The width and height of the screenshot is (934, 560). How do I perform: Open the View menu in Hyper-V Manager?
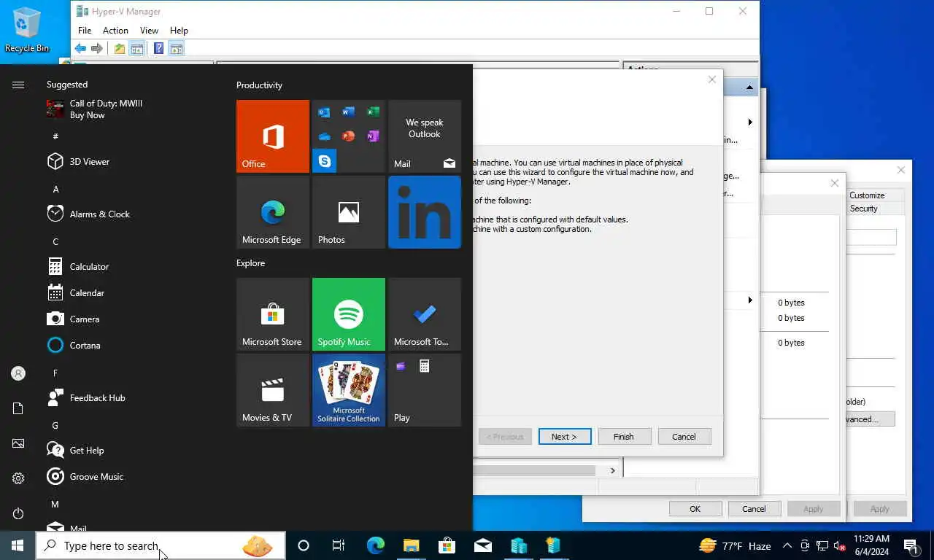(x=149, y=31)
